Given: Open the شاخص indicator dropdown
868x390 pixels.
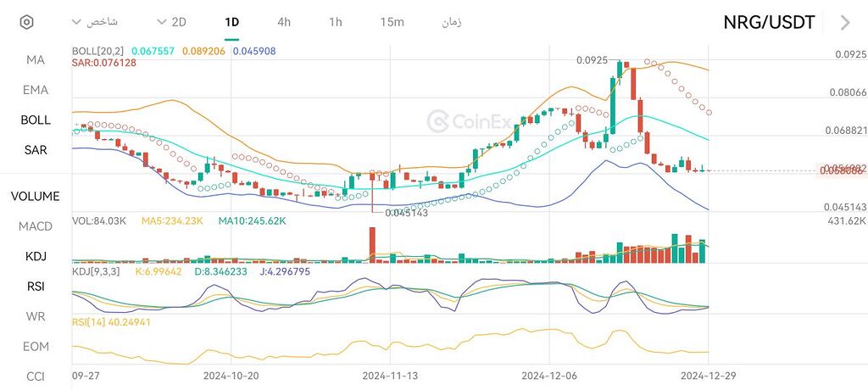Looking at the screenshot, I should coord(96,21).
